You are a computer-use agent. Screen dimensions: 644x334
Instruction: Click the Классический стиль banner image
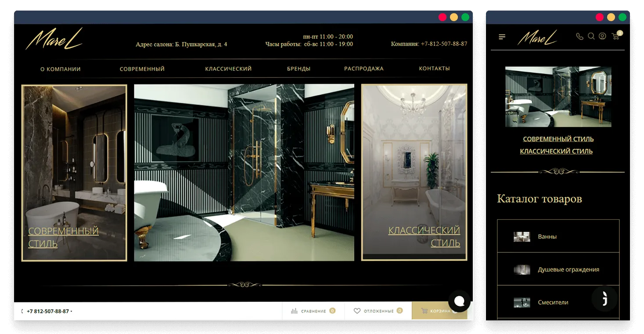[x=414, y=172]
